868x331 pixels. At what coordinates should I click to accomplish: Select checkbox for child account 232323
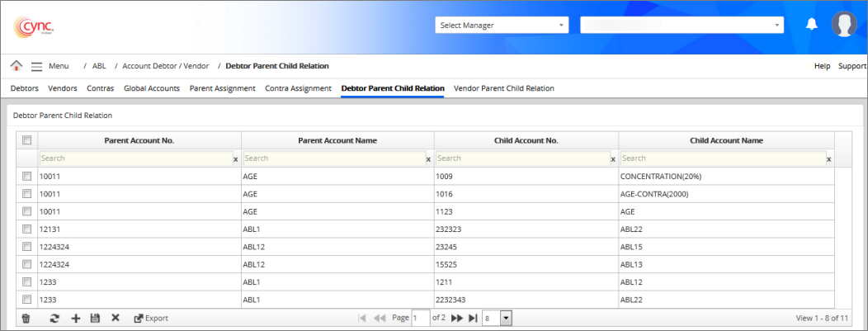(26, 229)
